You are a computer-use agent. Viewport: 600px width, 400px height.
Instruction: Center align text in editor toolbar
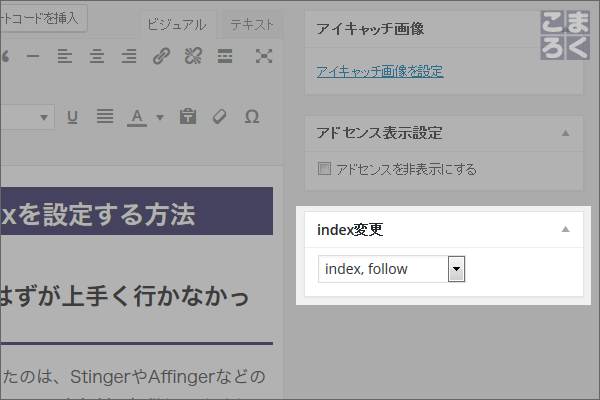97,56
